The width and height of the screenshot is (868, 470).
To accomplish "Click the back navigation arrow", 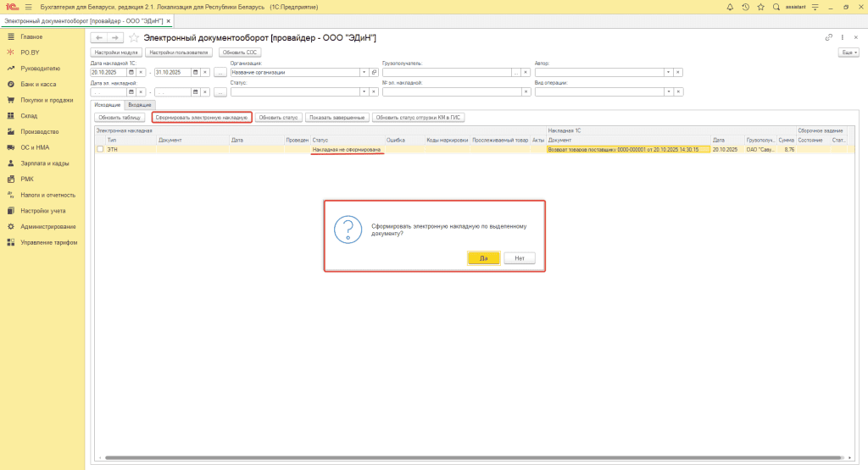I will pos(98,38).
